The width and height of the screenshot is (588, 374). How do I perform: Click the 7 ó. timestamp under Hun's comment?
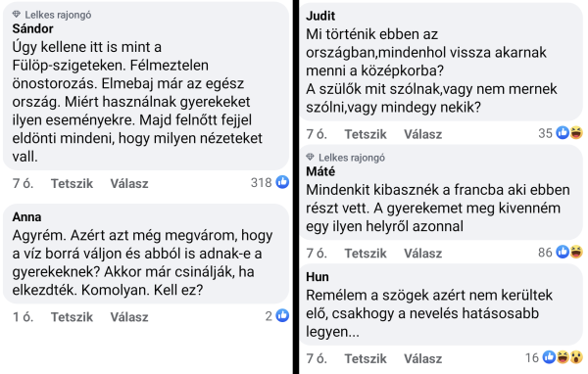click(317, 358)
